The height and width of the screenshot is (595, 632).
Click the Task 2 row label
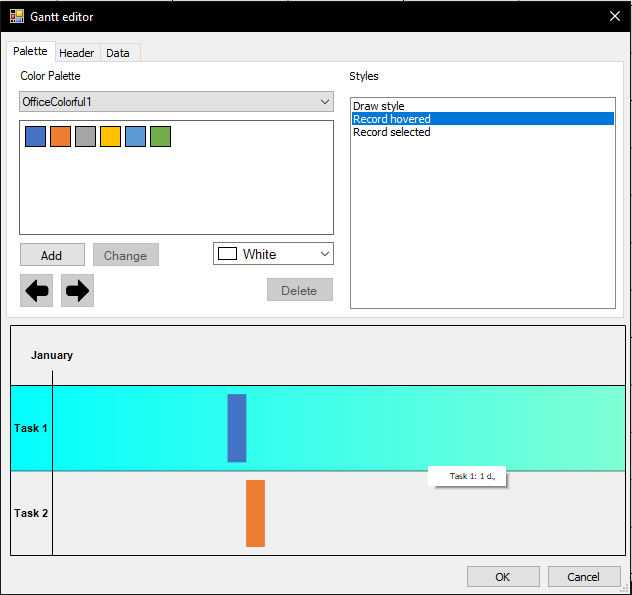click(x=31, y=513)
